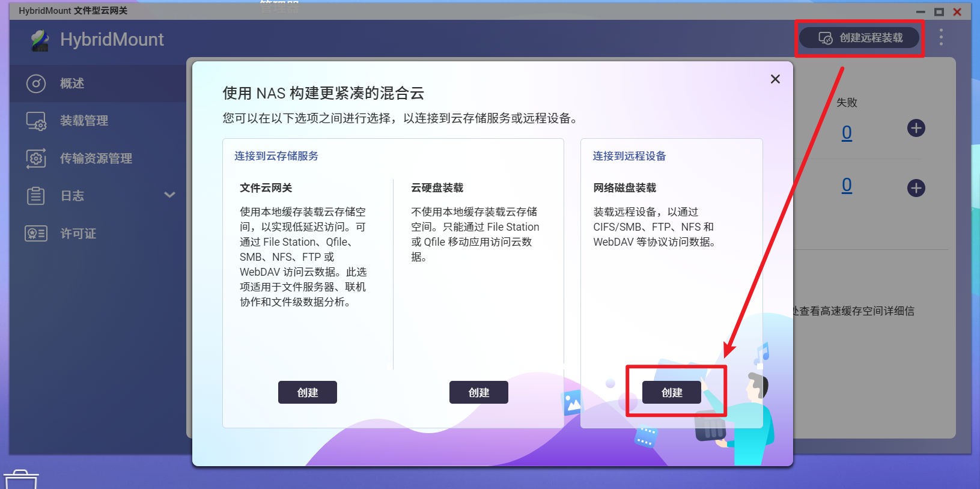Click 创建 under 文件云网关

308,392
